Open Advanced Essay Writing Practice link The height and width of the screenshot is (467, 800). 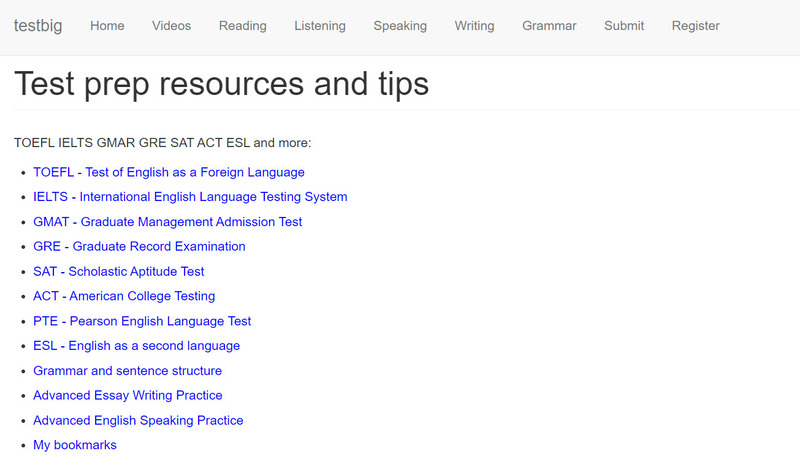click(x=128, y=396)
